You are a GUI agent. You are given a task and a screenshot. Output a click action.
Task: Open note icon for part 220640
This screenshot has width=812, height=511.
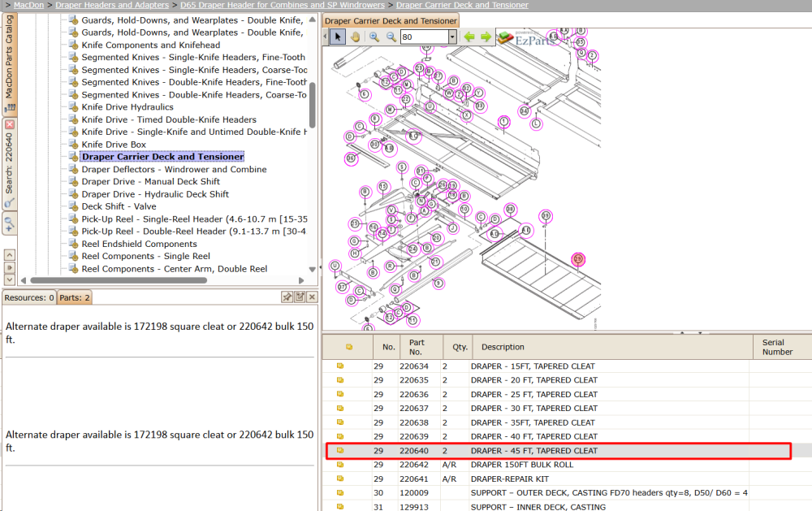tap(340, 450)
